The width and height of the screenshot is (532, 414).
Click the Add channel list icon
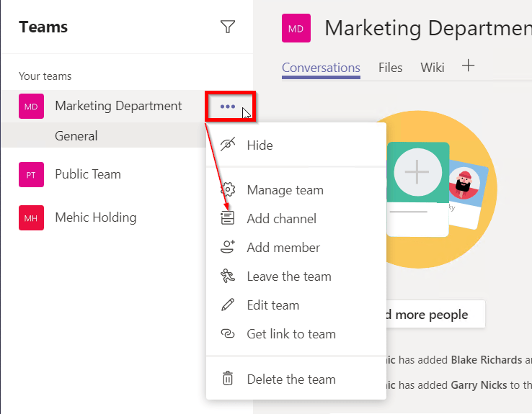pos(228,219)
